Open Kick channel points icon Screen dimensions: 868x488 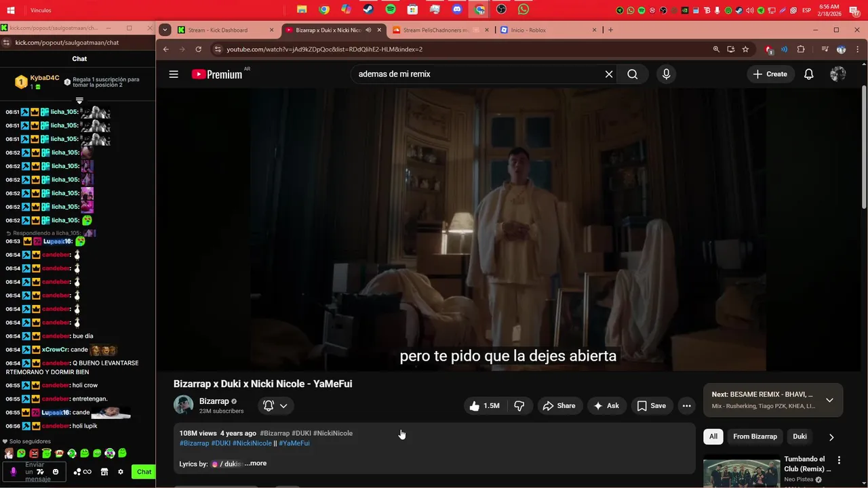click(82, 472)
